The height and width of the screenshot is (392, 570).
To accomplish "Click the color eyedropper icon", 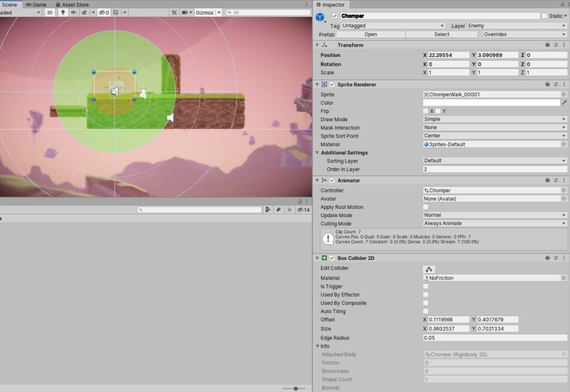I will point(564,103).
